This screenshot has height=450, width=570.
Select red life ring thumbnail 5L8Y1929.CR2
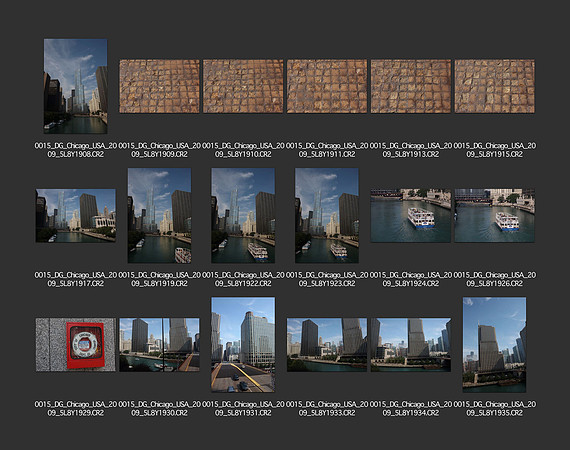76,345
